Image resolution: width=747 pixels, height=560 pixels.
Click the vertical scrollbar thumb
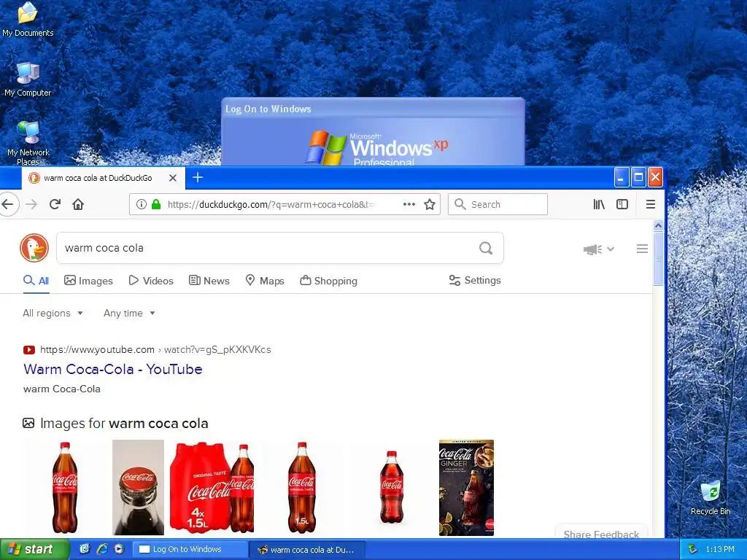coord(659,259)
